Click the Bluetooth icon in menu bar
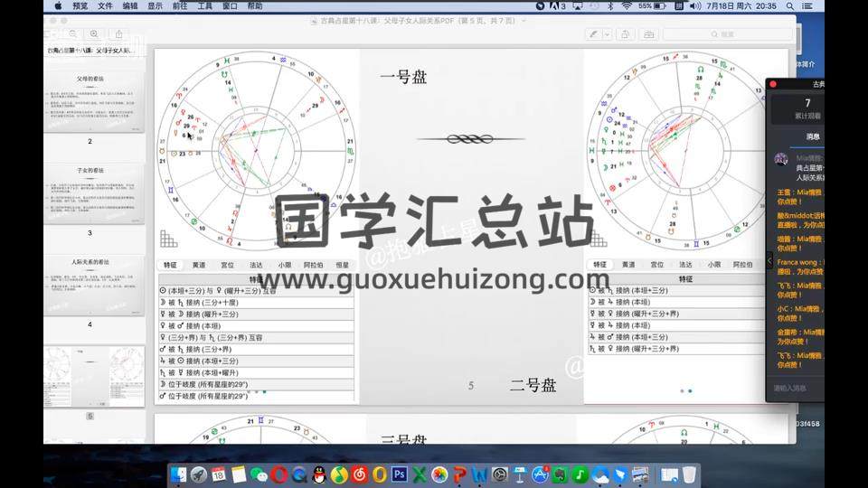Viewport: 868px width, 488px height. click(x=609, y=5)
